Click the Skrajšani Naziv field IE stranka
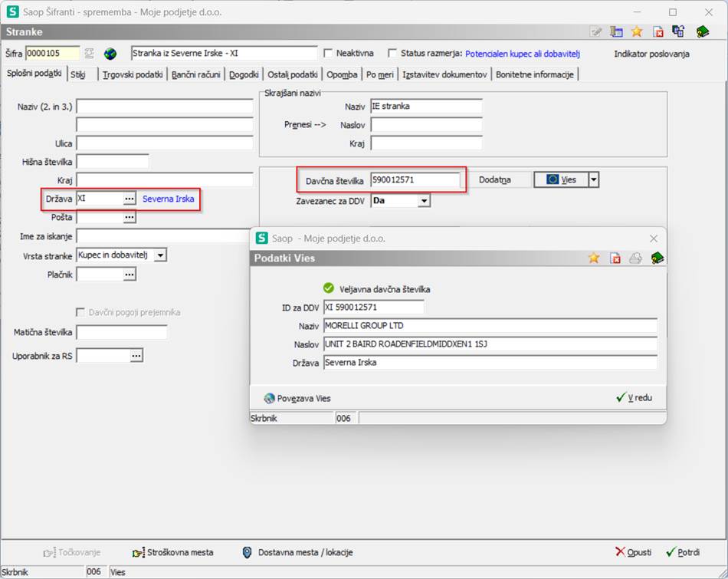This screenshot has height=579, width=728. (426, 106)
